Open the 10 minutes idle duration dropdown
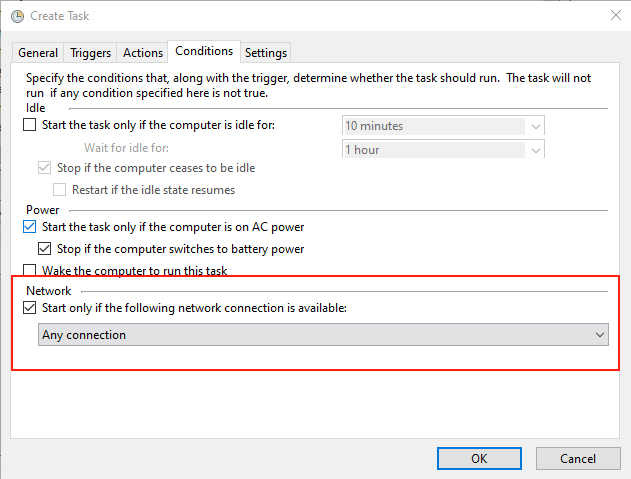Image resolution: width=631 pixels, height=479 pixels. point(536,126)
